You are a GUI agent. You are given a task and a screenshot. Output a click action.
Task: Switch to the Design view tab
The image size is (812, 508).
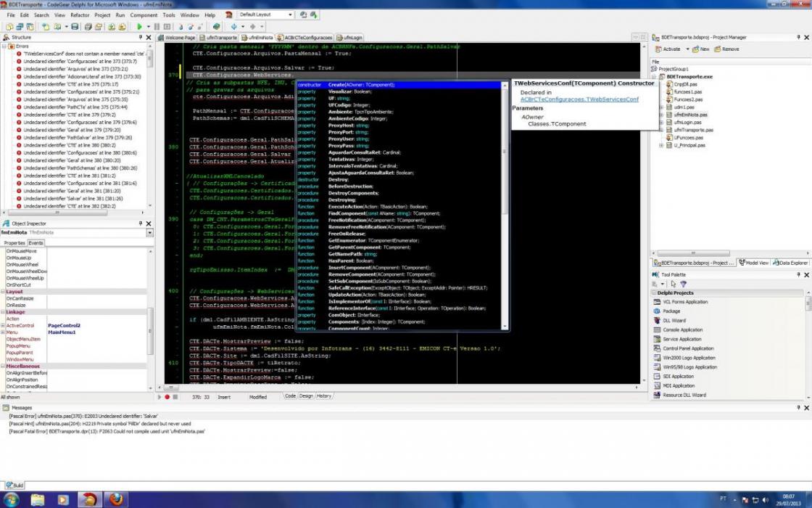(x=306, y=396)
